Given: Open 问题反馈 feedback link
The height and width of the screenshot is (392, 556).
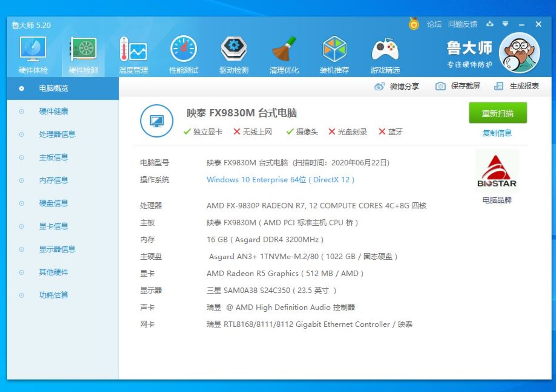Looking at the screenshot, I should (x=463, y=24).
